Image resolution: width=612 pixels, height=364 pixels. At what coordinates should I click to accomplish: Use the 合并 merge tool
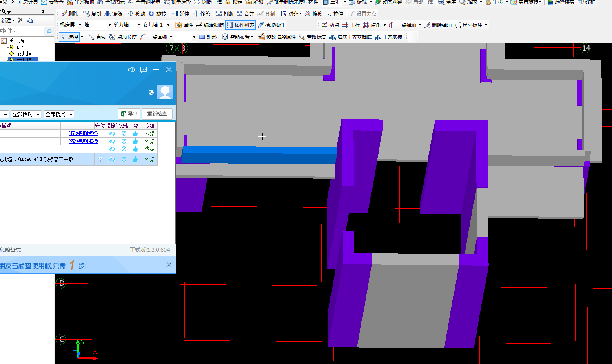(246, 13)
